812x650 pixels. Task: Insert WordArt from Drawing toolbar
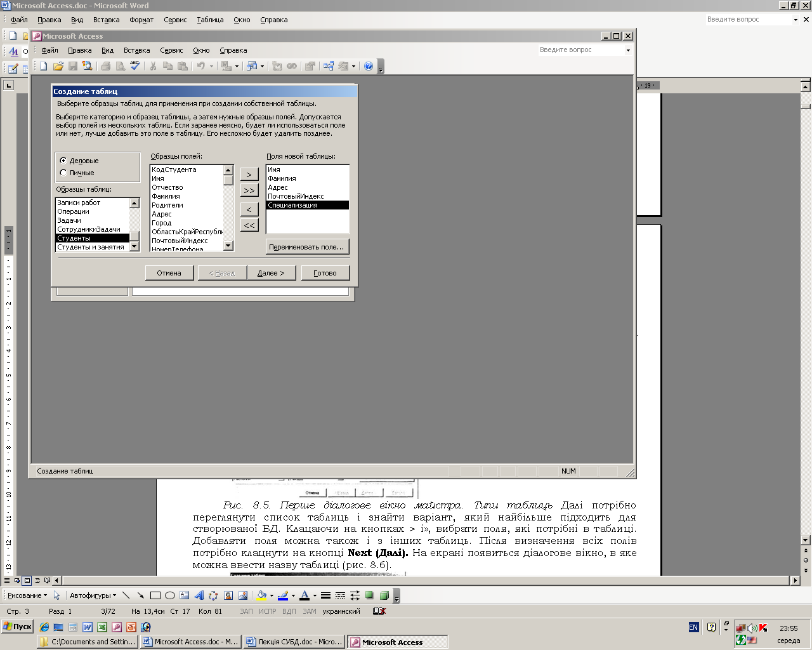point(199,595)
